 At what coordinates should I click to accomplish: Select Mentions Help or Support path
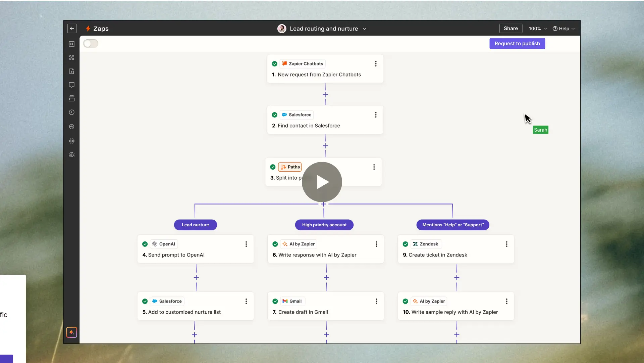[453, 225]
